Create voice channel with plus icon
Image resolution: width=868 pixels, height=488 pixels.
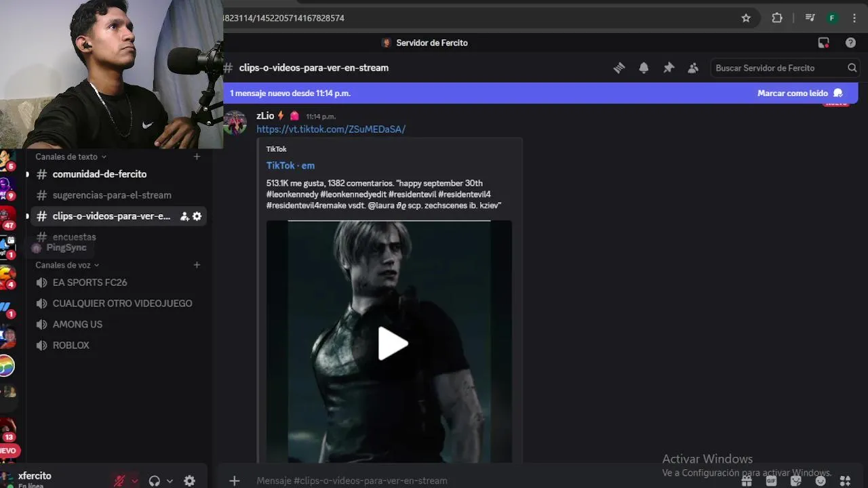pyautogui.click(x=197, y=265)
